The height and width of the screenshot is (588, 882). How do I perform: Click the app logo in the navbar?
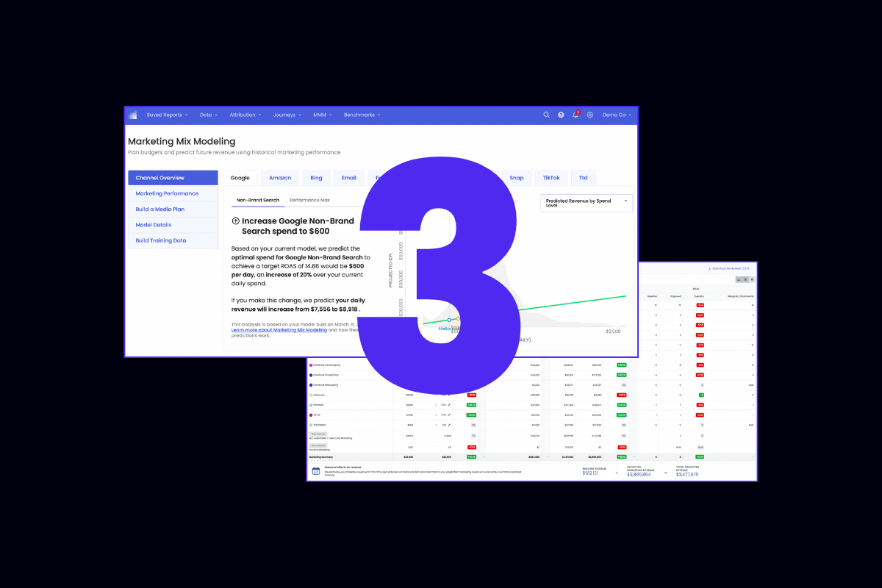[x=133, y=115]
